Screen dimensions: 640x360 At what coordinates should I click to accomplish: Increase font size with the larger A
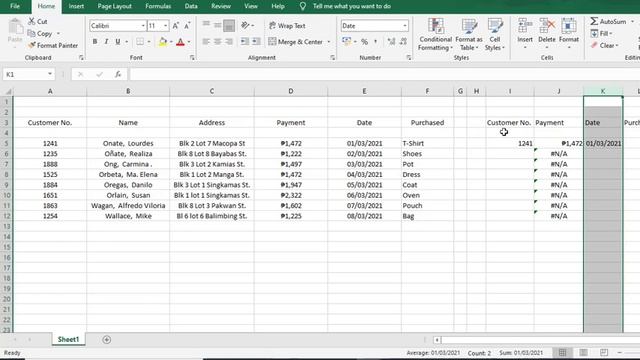coord(176,26)
